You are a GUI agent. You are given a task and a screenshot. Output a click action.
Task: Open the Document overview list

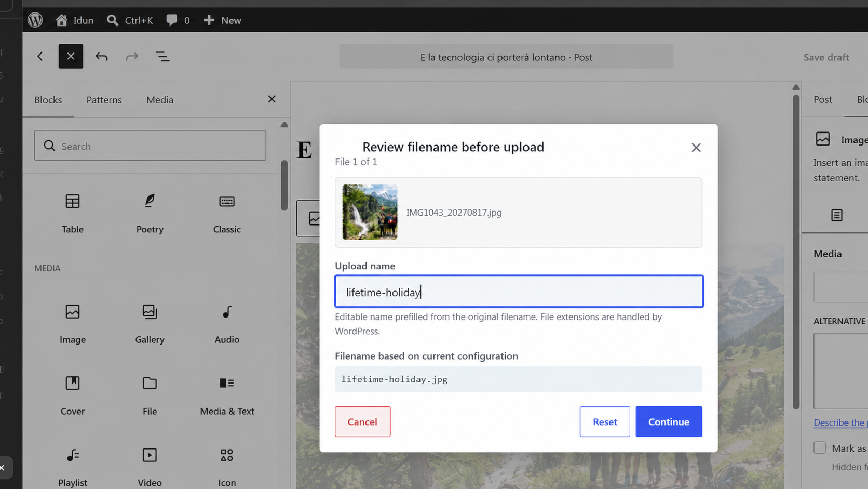pos(162,56)
